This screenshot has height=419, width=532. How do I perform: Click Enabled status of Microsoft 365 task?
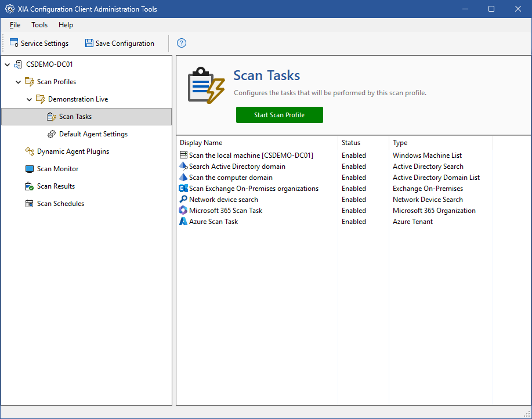tap(354, 210)
